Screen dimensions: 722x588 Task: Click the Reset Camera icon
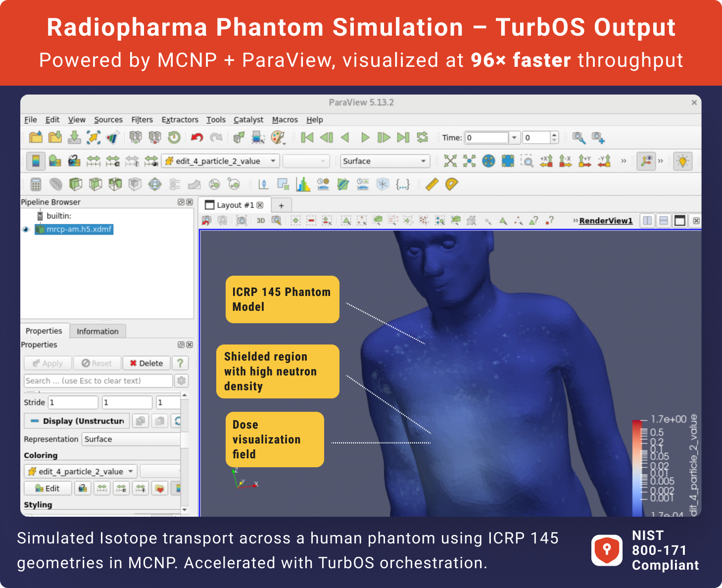(x=450, y=161)
